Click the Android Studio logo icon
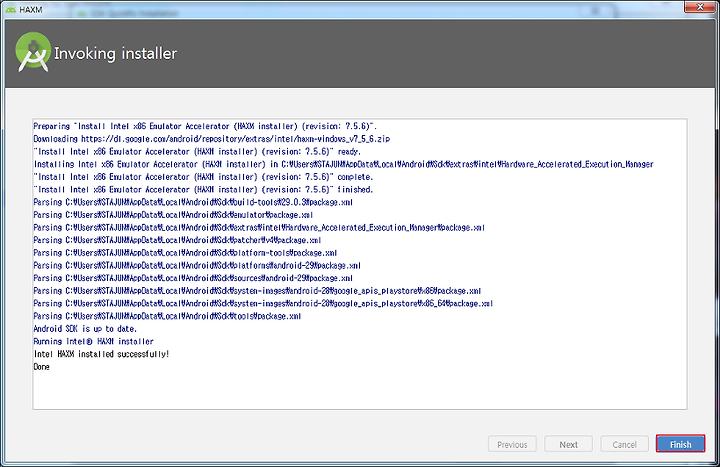The height and width of the screenshot is (467, 720). point(33,52)
